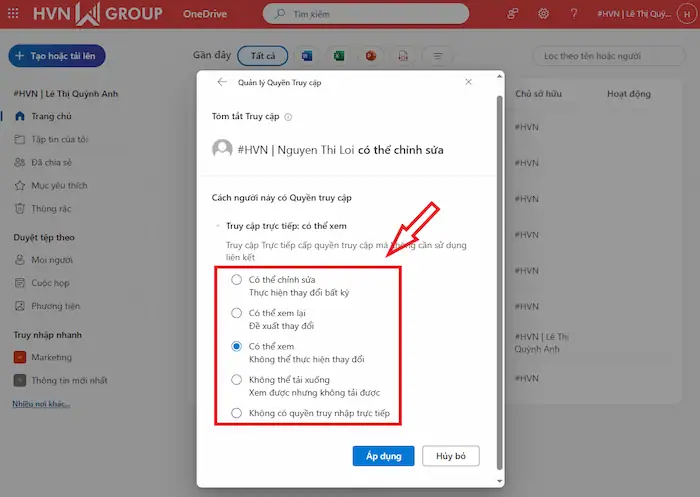Sort by Hoạt động column header
This screenshot has width=700, height=497.
point(629,94)
